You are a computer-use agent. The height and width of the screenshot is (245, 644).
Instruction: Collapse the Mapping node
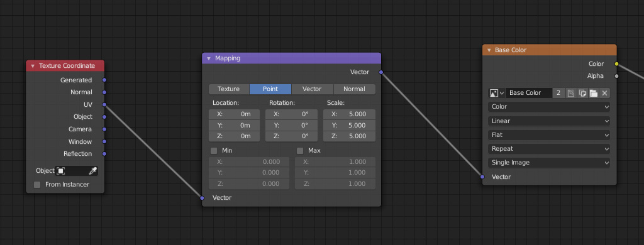(209, 58)
